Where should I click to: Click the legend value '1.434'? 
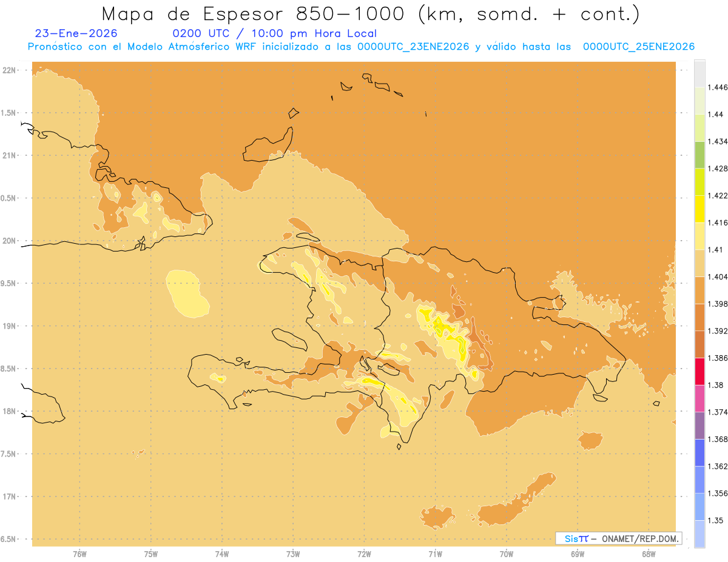pos(719,141)
